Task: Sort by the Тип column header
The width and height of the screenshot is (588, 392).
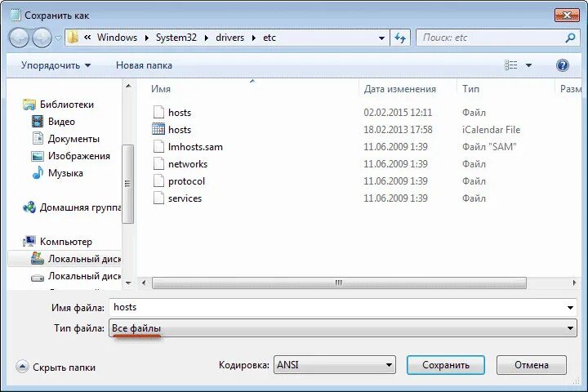Action: [470, 89]
